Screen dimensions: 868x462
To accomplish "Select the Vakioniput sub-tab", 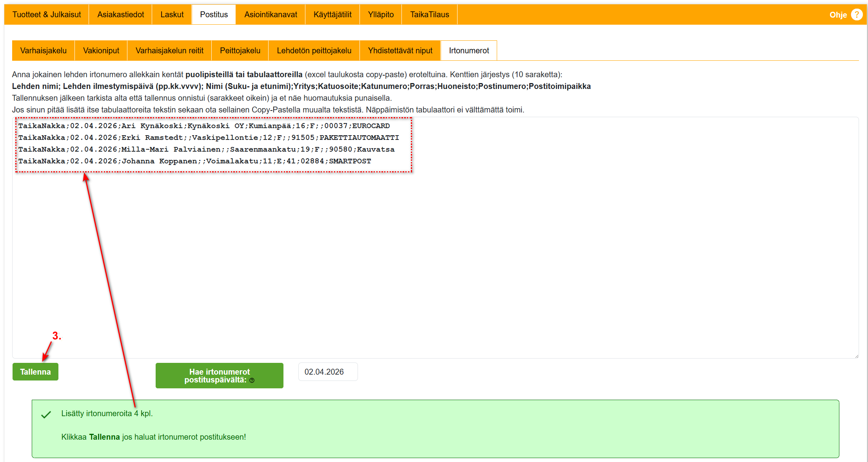I will pyautogui.click(x=101, y=51).
